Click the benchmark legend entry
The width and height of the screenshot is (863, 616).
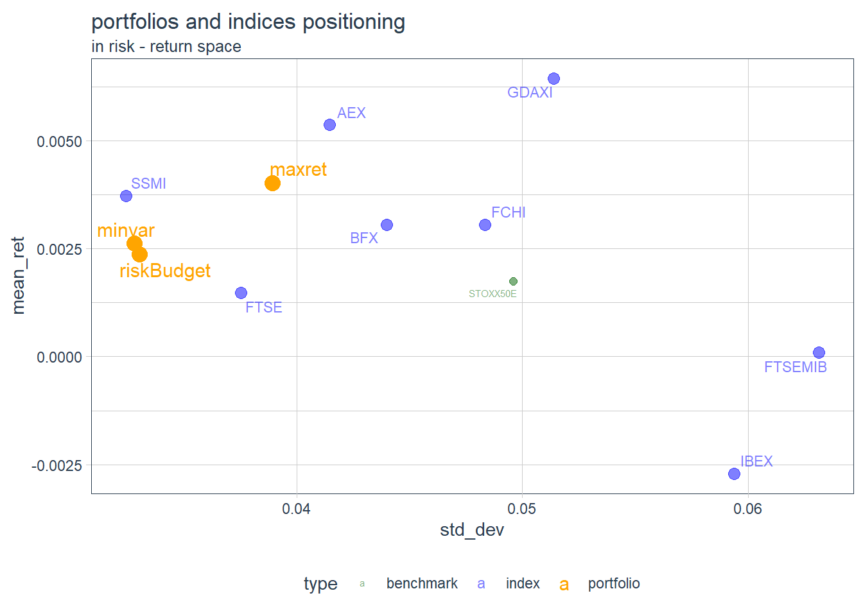click(x=421, y=583)
